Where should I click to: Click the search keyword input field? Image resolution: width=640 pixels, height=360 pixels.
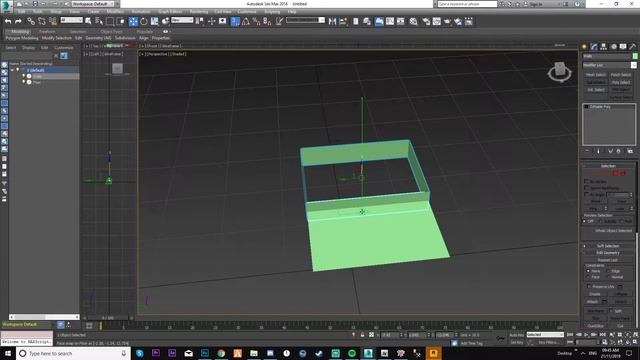pos(467,4)
